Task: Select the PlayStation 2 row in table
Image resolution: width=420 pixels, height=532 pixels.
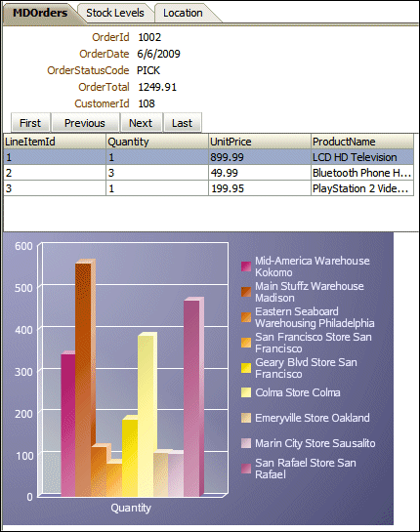Action: pos(208,188)
